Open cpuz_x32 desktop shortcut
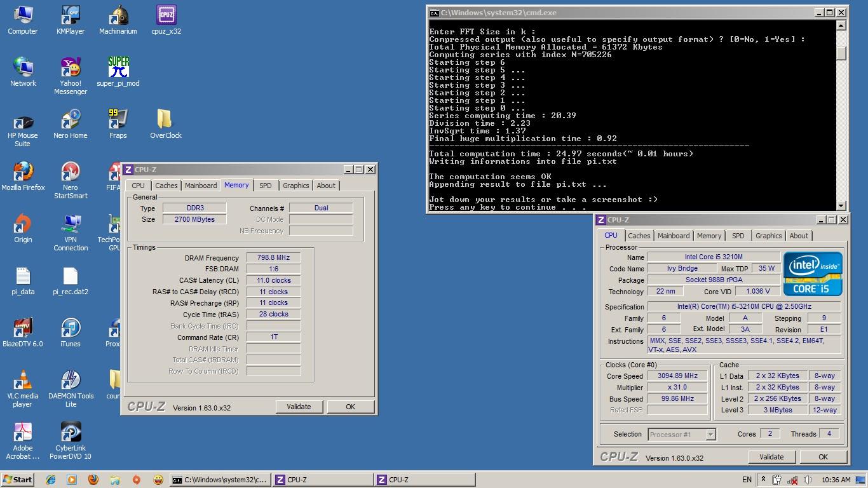The image size is (868, 488). tap(166, 20)
